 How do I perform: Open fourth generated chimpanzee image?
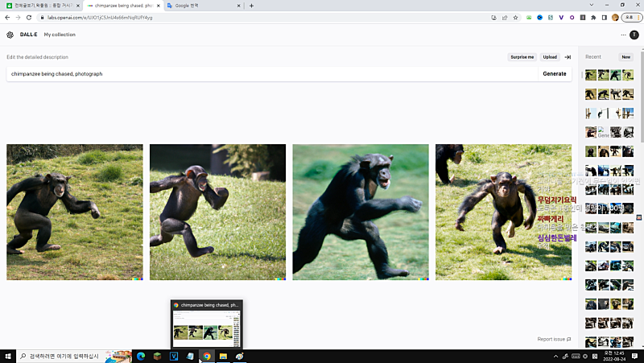(x=504, y=212)
